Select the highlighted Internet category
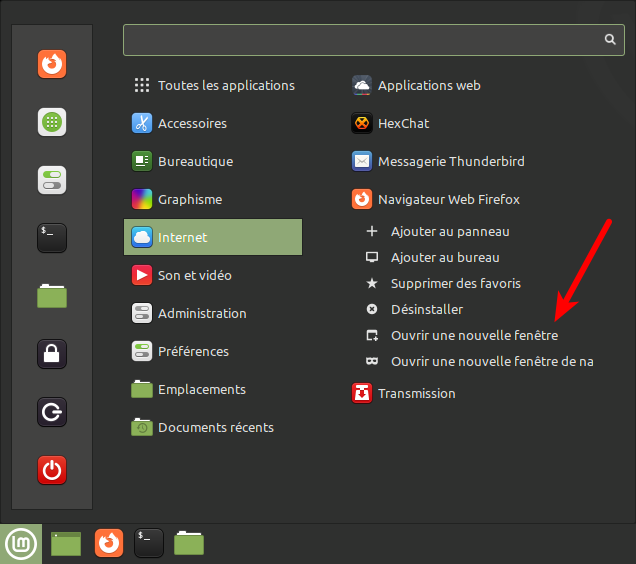Viewport: 636px width, 564px height. click(213, 237)
